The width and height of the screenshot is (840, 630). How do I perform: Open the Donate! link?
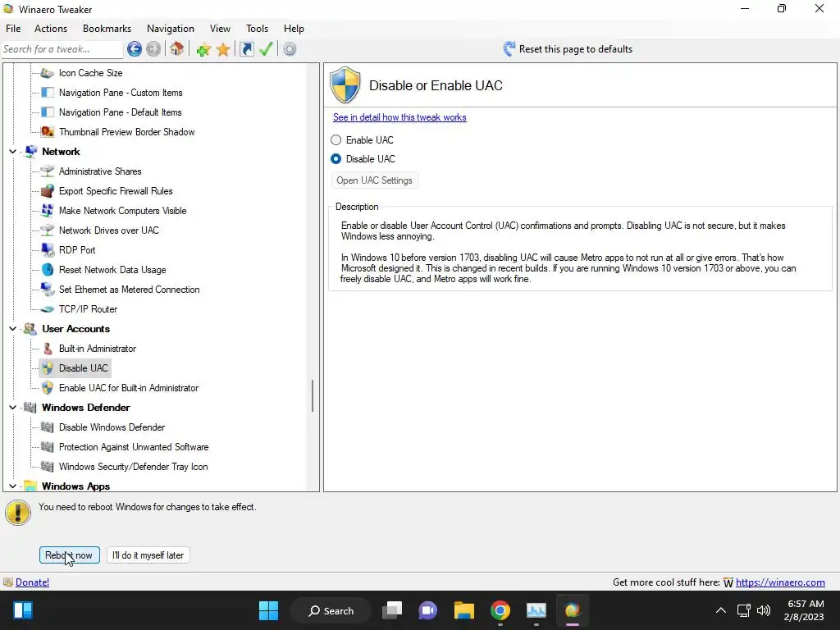point(32,582)
